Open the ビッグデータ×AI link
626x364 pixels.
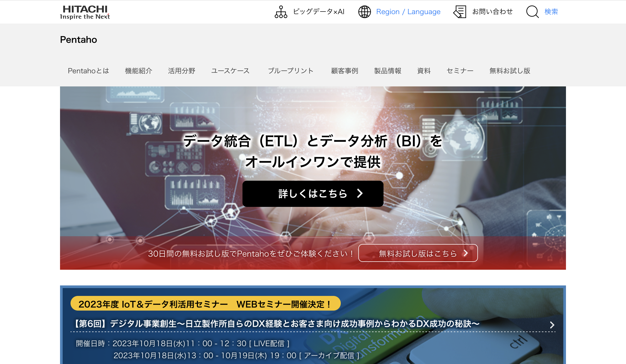(319, 12)
